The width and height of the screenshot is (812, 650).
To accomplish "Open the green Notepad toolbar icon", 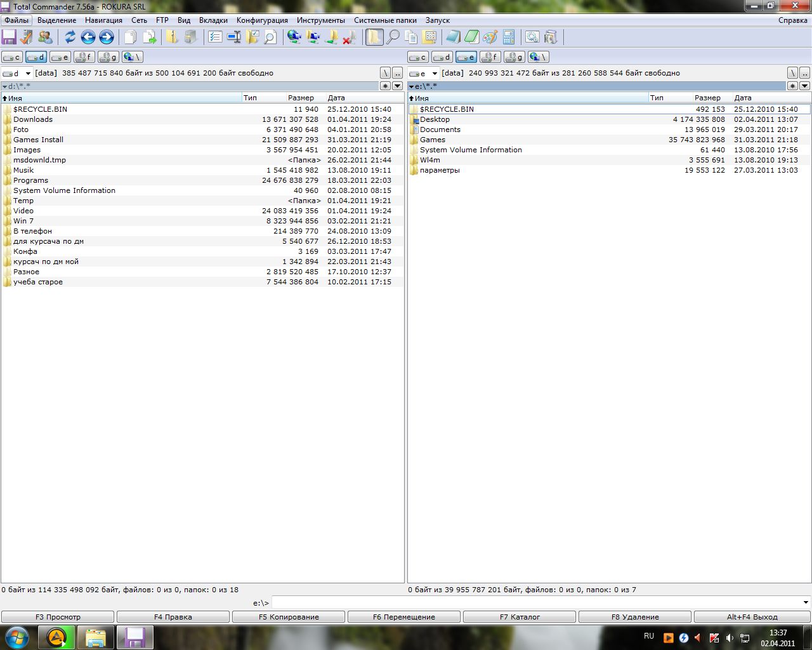I will (471, 37).
